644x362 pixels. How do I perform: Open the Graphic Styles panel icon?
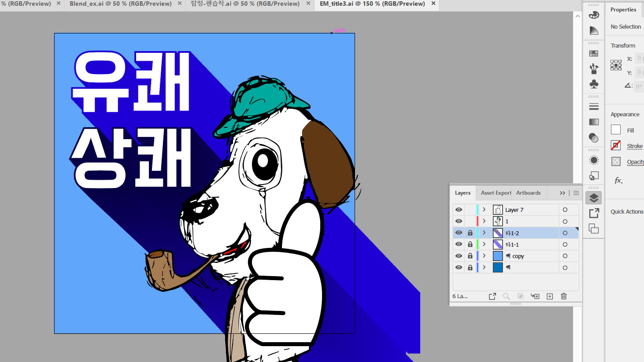[x=594, y=176]
